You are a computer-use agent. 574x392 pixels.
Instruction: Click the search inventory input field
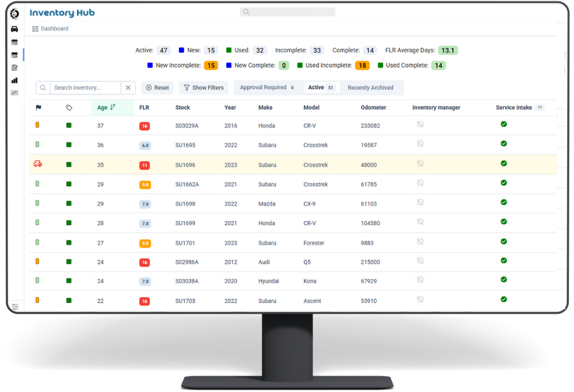coord(85,87)
